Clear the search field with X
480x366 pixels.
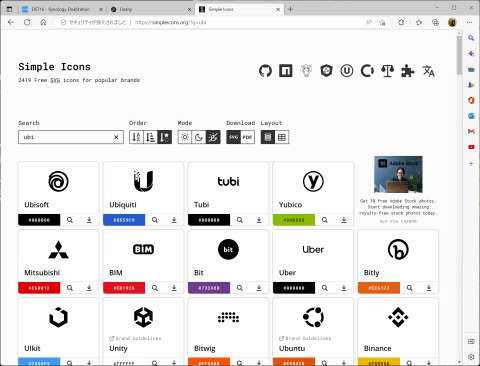click(x=116, y=137)
